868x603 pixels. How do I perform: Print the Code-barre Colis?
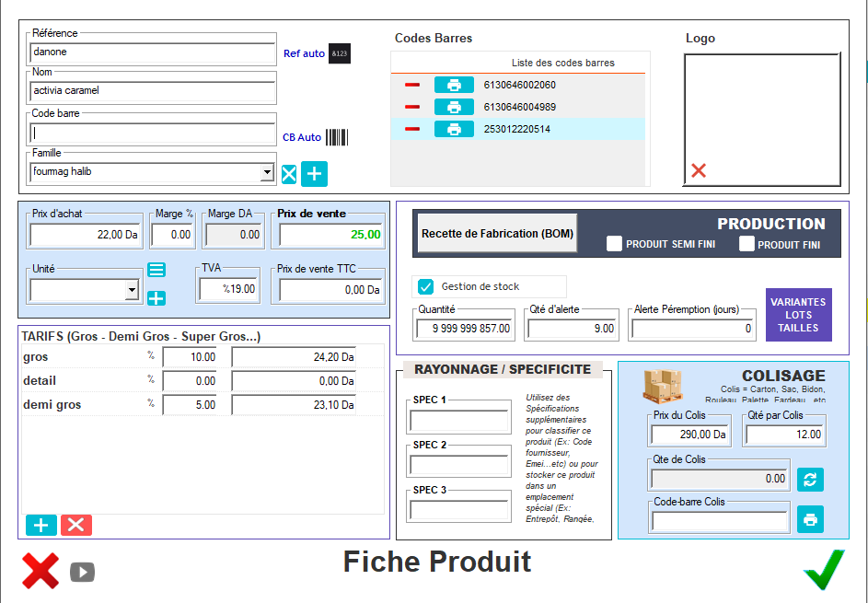pyautogui.click(x=810, y=519)
